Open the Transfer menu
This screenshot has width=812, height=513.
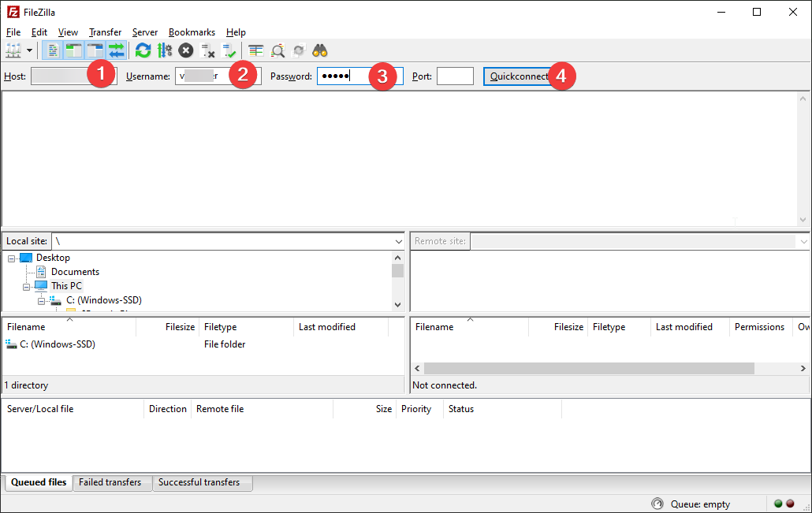pos(105,32)
